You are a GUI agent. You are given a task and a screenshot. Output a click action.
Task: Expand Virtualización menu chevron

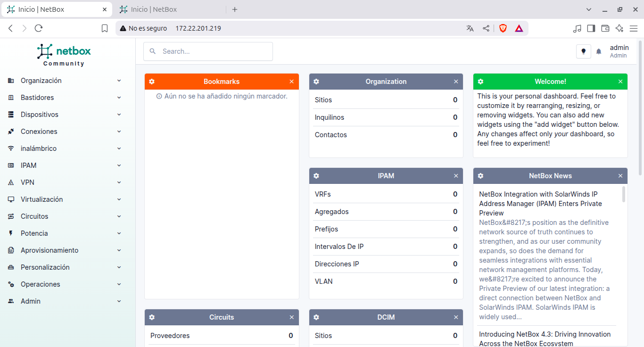click(119, 199)
